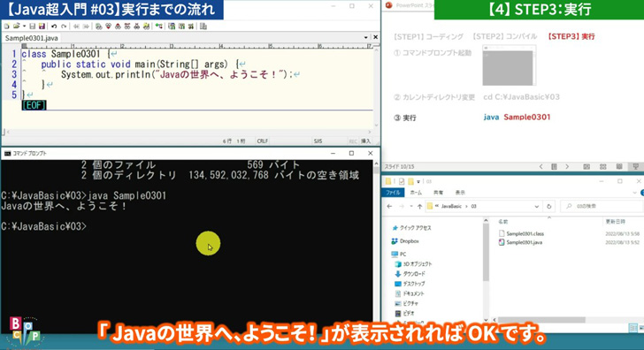Sort by 更新日時 column header in Explorer

pos(616,222)
